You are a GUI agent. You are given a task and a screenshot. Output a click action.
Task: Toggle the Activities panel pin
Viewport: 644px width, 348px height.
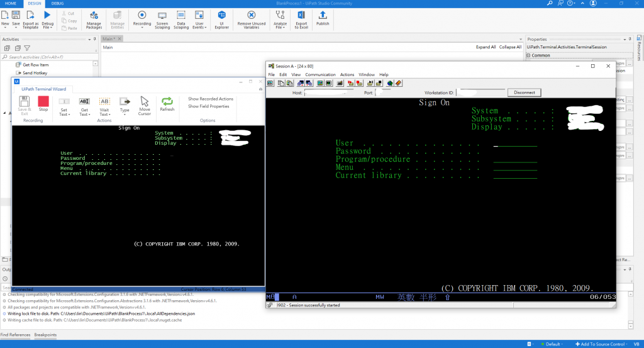[x=95, y=39]
